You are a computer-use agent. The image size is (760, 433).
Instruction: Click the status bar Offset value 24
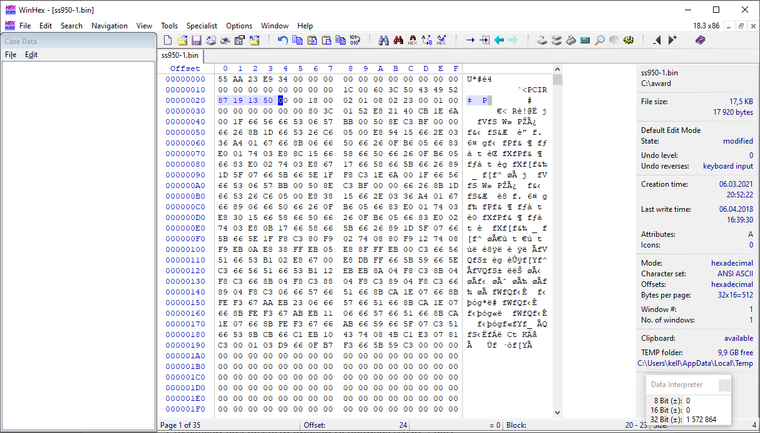pos(403,425)
